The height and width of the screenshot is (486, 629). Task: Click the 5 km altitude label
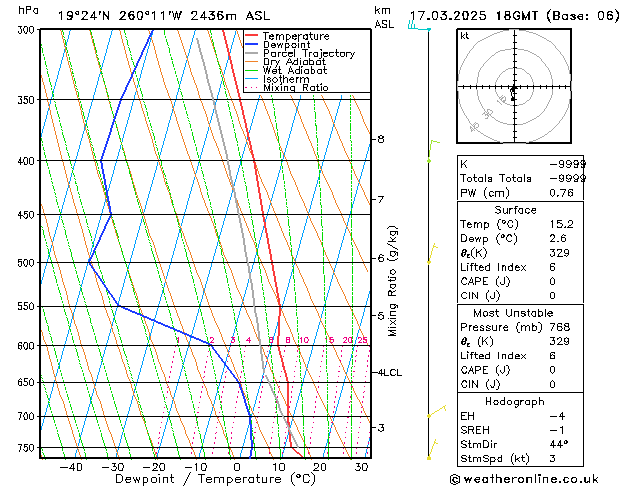(381, 316)
